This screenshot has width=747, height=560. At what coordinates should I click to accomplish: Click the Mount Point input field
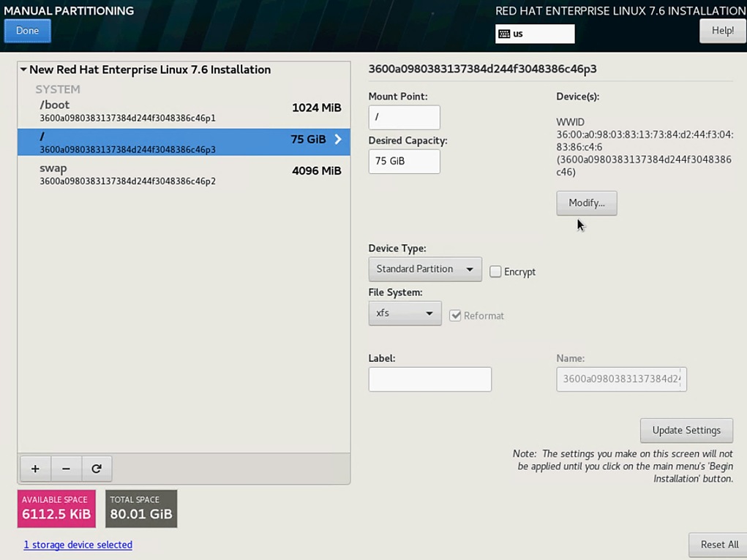click(x=404, y=117)
